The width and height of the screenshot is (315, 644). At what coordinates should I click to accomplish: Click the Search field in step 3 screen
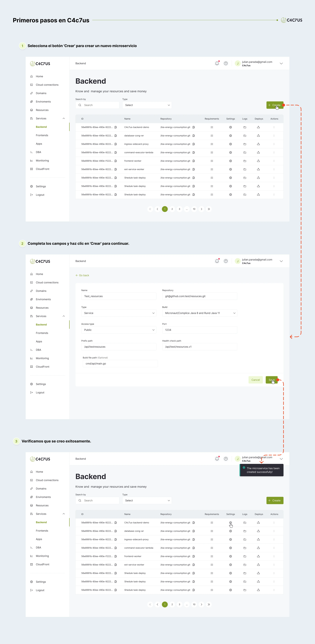[97, 500]
